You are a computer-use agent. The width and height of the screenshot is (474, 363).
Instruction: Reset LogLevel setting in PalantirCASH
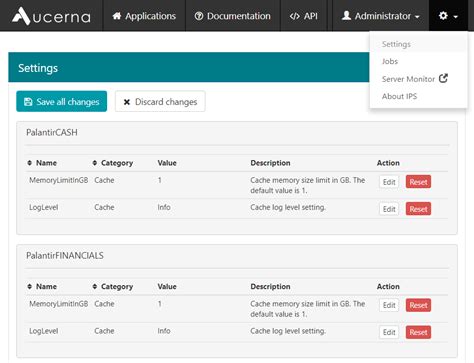point(418,209)
